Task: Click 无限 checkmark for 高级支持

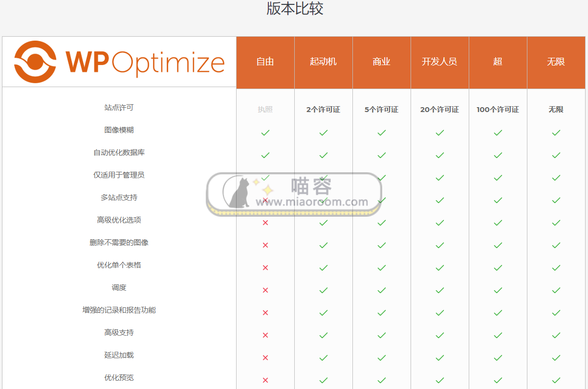Action: (556, 335)
